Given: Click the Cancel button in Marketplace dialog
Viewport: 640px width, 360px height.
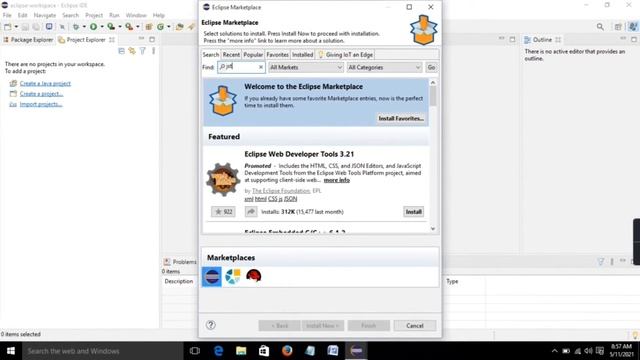Looking at the screenshot, I should point(415,326).
